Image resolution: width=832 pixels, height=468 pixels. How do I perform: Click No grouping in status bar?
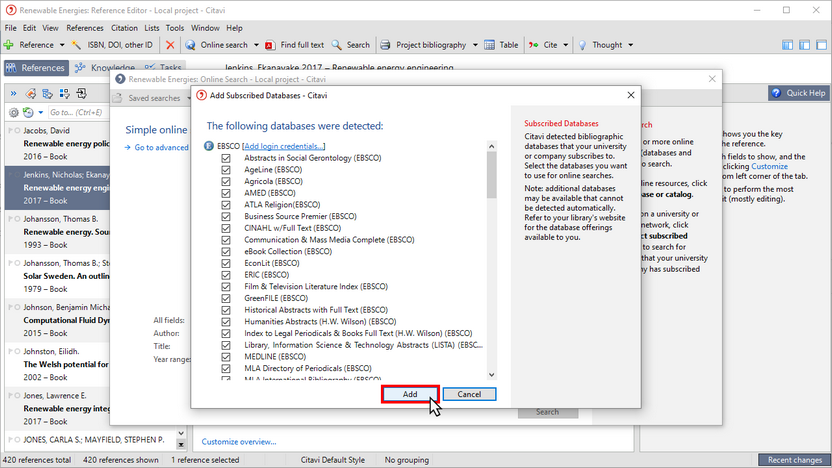406,460
